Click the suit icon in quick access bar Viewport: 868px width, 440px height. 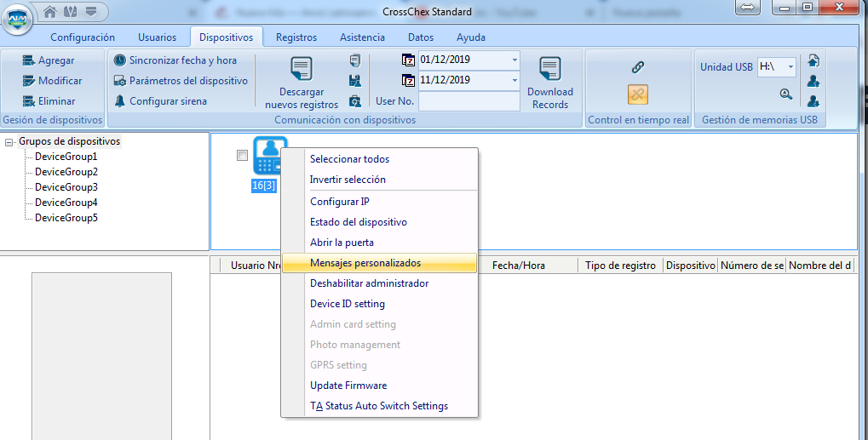[71, 11]
